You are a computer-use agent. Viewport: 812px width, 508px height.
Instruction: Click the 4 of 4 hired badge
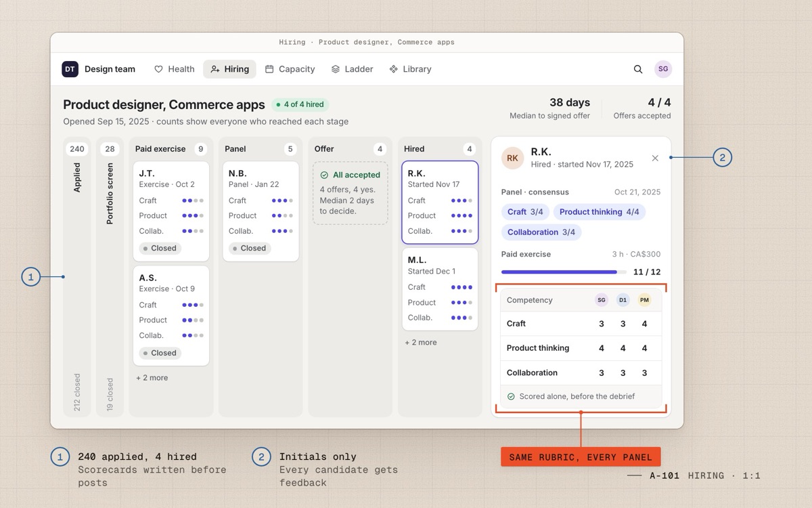tap(300, 105)
